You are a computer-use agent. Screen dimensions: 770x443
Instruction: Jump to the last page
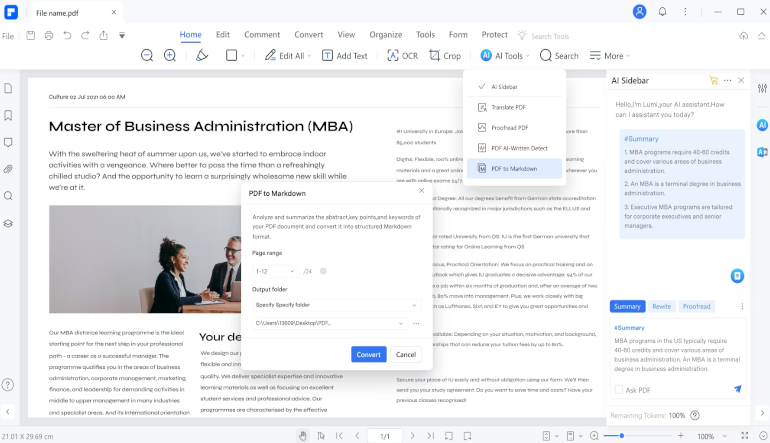click(x=431, y=436)
